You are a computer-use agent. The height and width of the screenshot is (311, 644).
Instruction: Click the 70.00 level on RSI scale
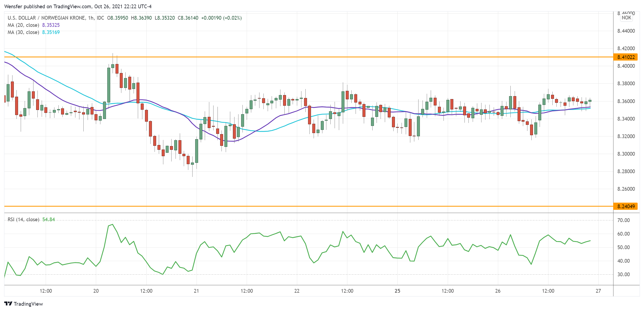pos(623,220)
